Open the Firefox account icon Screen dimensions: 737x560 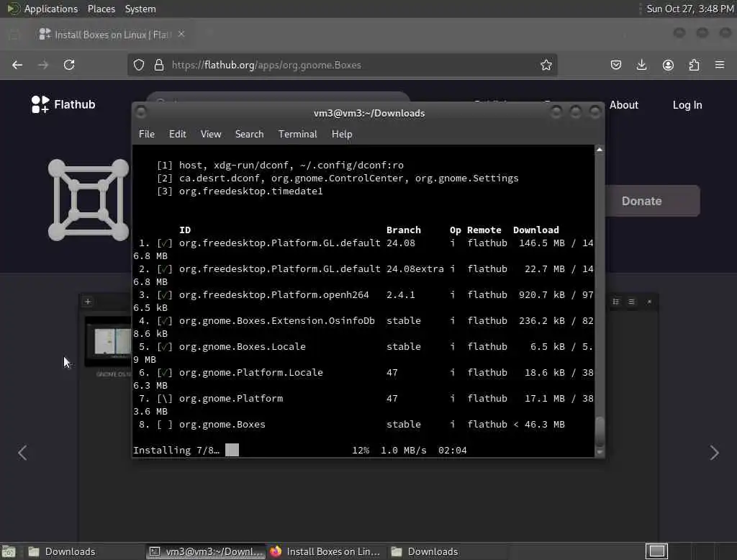pyautogui.click(x=668, y=65)
